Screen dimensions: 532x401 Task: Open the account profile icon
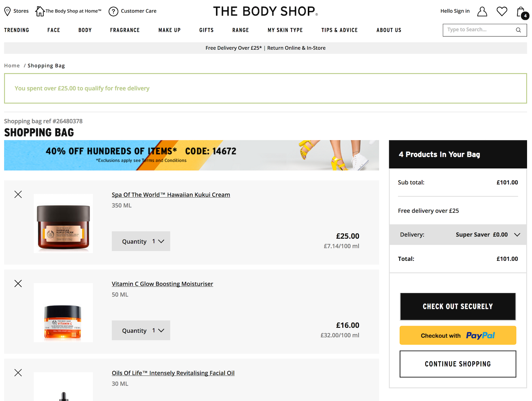point(482,11)
